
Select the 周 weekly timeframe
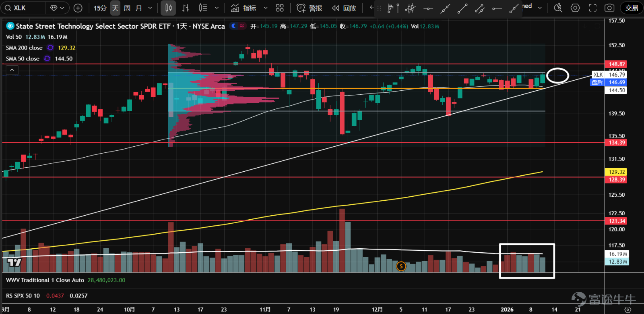coord(127,8)
